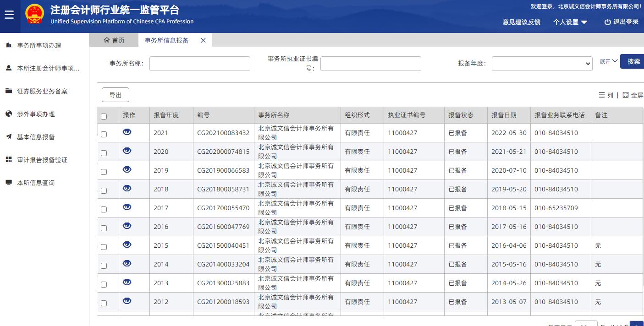Click the 全屏 fullscreen icon
Viewport: 644px width, 326px height.
(x=625, y=95)
